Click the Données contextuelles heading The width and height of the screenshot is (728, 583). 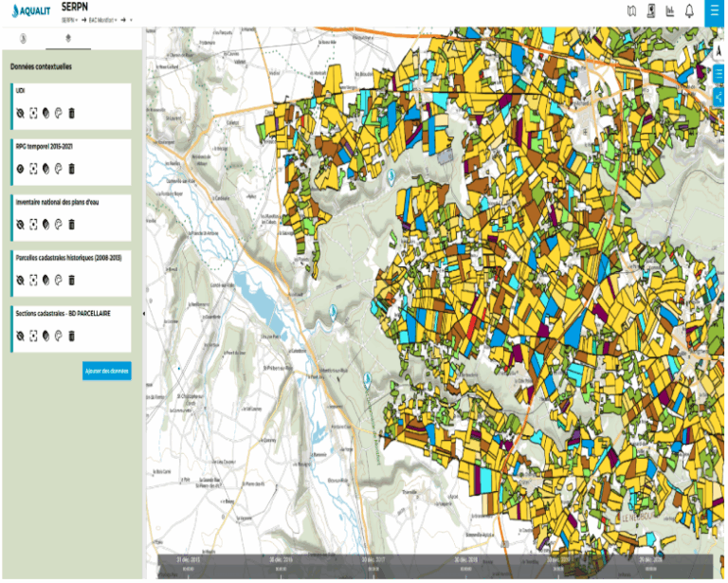(41, 67)
